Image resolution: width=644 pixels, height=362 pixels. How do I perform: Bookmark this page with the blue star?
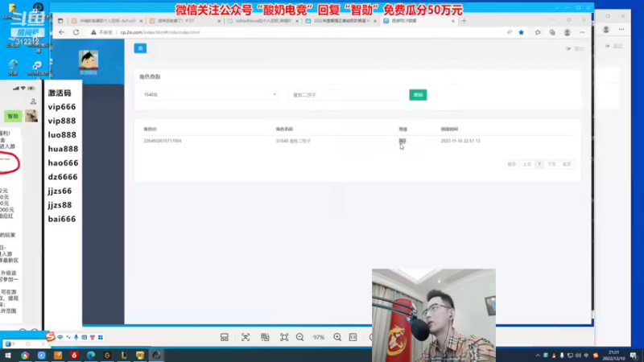click(521, 32)
